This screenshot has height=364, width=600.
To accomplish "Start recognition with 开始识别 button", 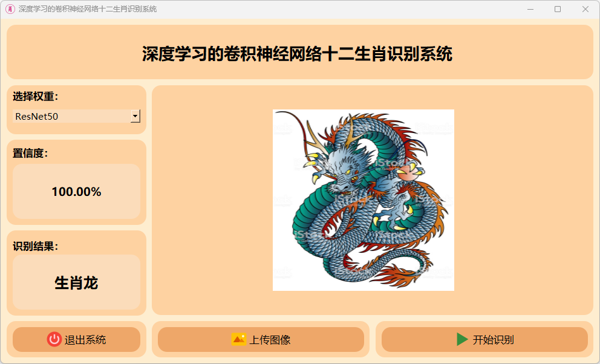I will click(x=484, y=339).
